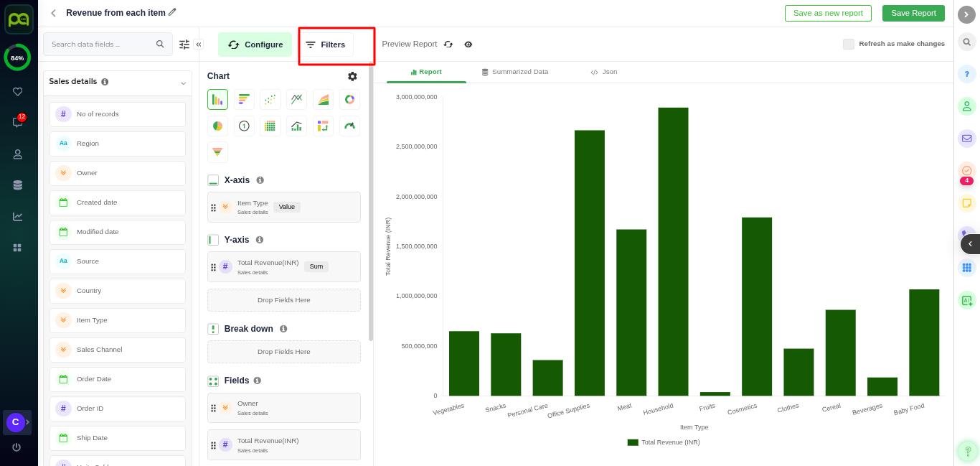Image resolution: width=980 pixels, height=466 pixels.
Task: Click the pencil icon to rename report
Action: [x=172, y=12]
